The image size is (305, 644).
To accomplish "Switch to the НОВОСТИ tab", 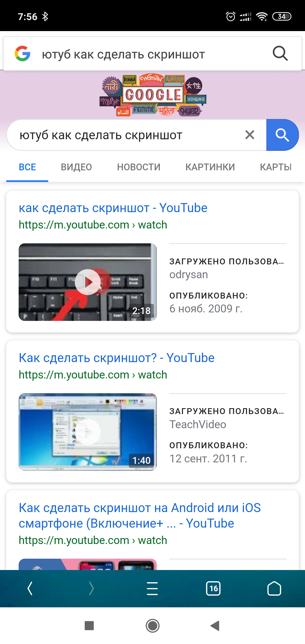I will click(x=139, y=167).
